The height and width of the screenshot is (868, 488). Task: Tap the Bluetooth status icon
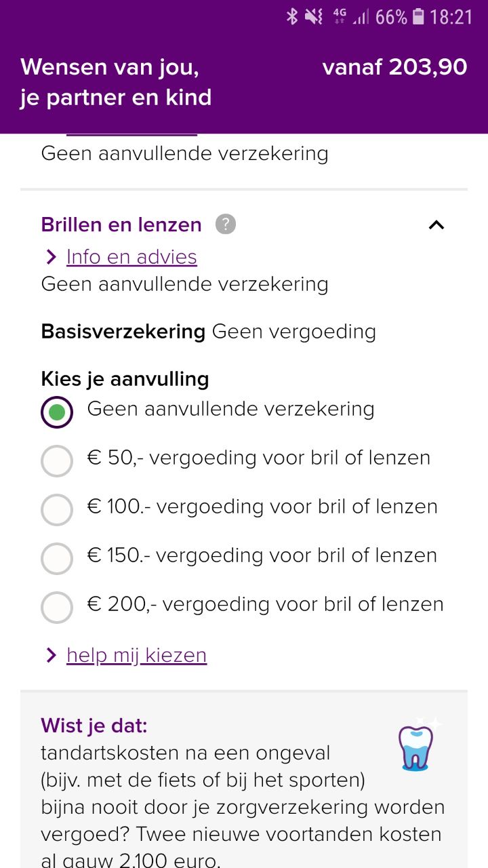point(292,16)
